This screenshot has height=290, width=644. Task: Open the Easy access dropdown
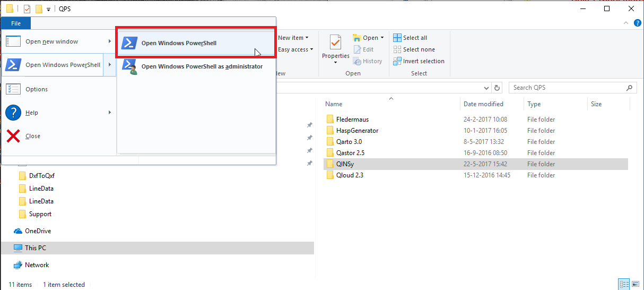[295, 49]
